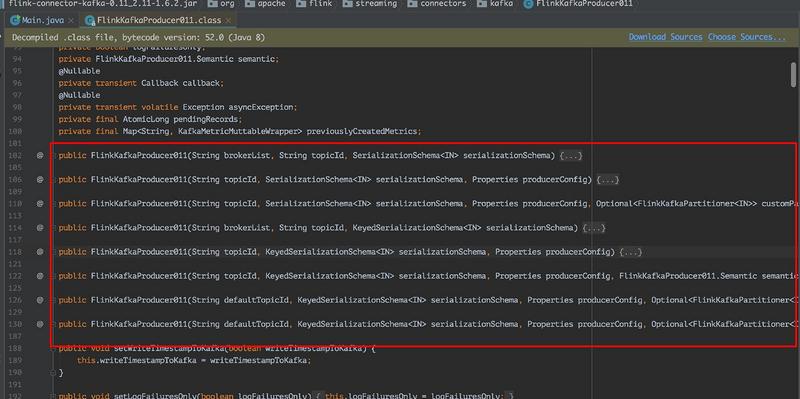Image resolution: width=800 pixels, height=399 pixels.
Task: Click the class icon beside FlinkKafkaProducer011 in breadcrumb
Action: 529,4
